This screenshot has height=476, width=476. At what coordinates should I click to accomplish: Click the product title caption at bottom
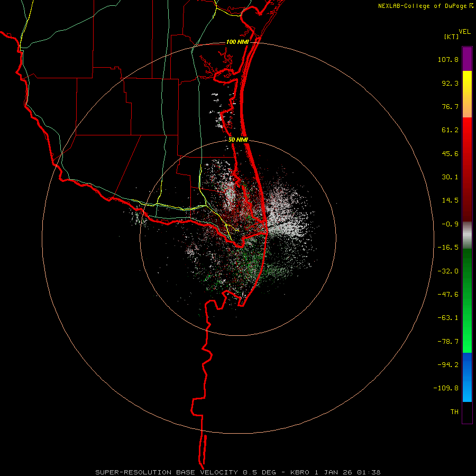coord(238,472)
